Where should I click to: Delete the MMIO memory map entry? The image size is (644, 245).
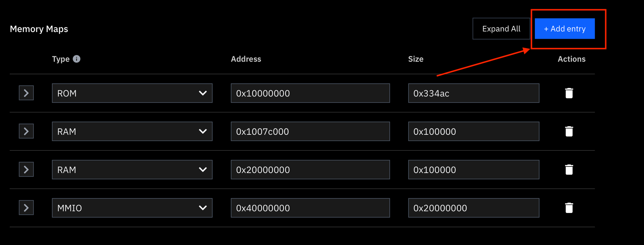[569, 208]
